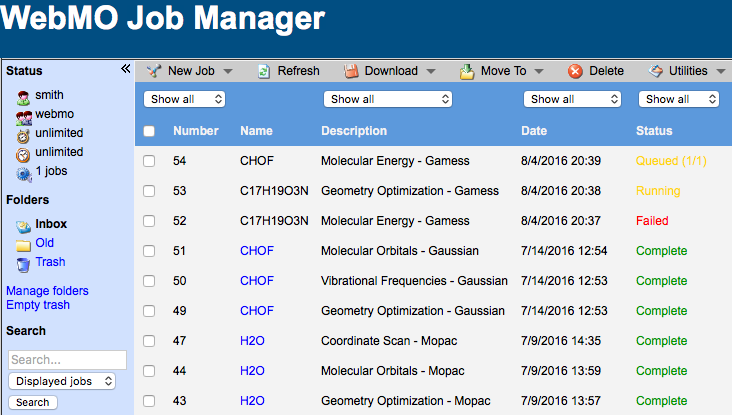Tick the checkbox for job 54
The height and width of the screenshot is (415, 732).
click(x=149, y=161)
